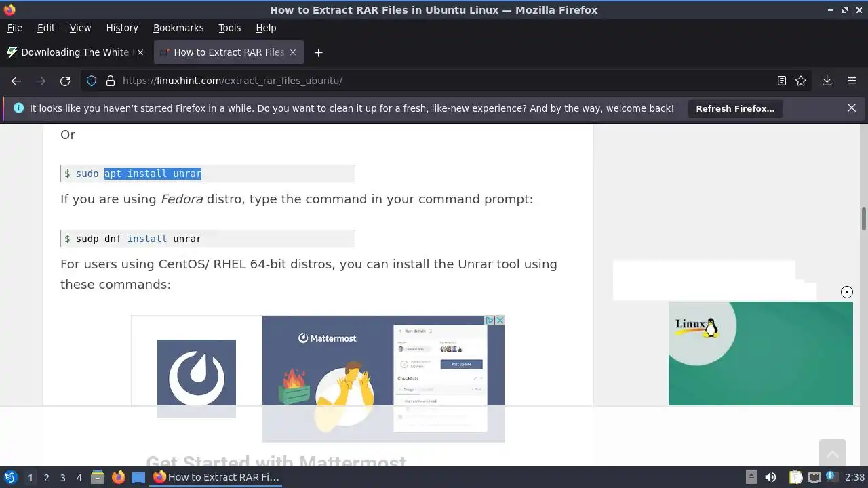Image resolution: width=868 pixels, height=488 pixels.
Task: Click the Mattermost logo square image
Action: 197,378
